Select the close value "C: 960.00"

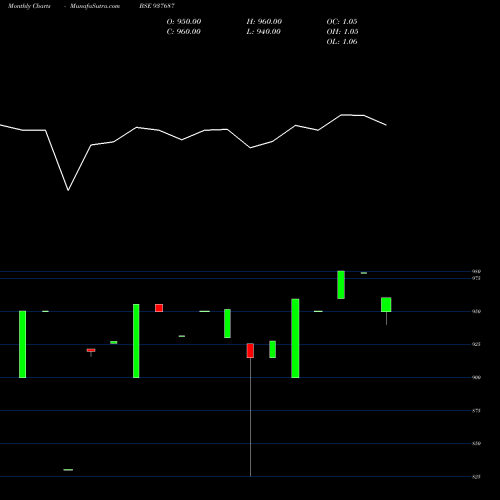tap(184, 32)
